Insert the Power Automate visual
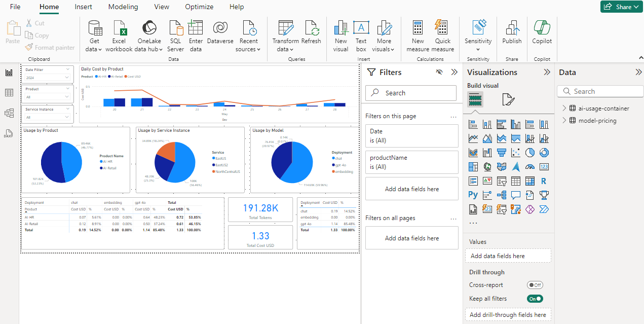The width and height of the screenshot is (644, 324). tap(544, 209)
